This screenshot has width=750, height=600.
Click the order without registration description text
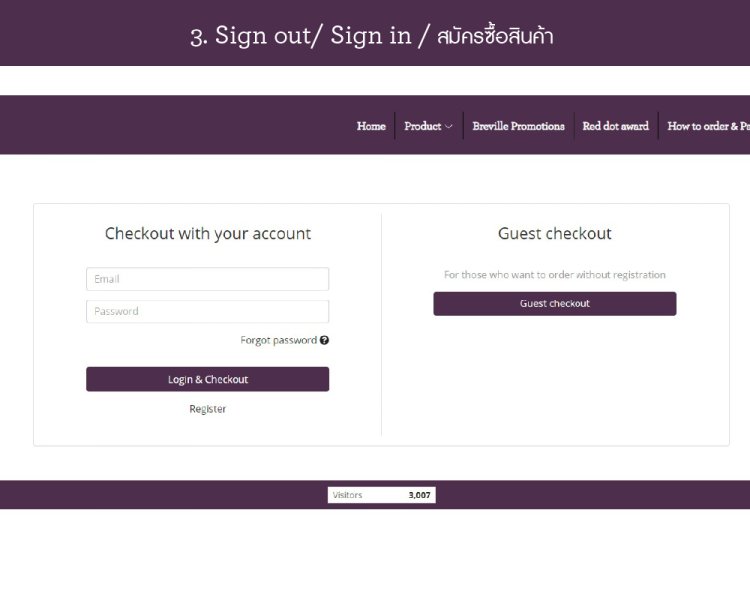tap(554, 275)
